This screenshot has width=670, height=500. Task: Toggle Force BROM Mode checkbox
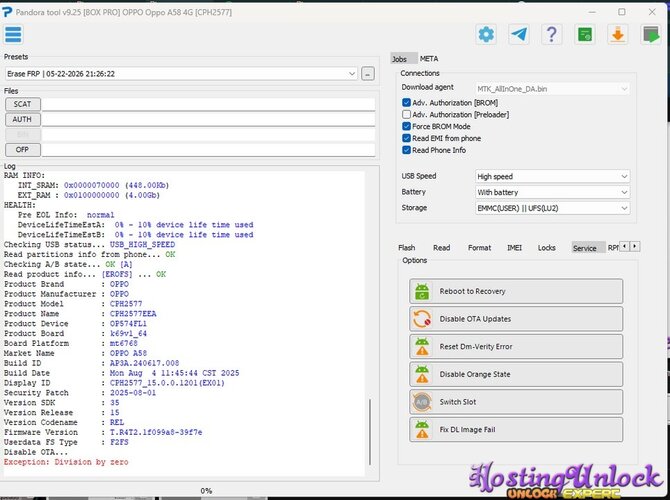tap(406, 126)
